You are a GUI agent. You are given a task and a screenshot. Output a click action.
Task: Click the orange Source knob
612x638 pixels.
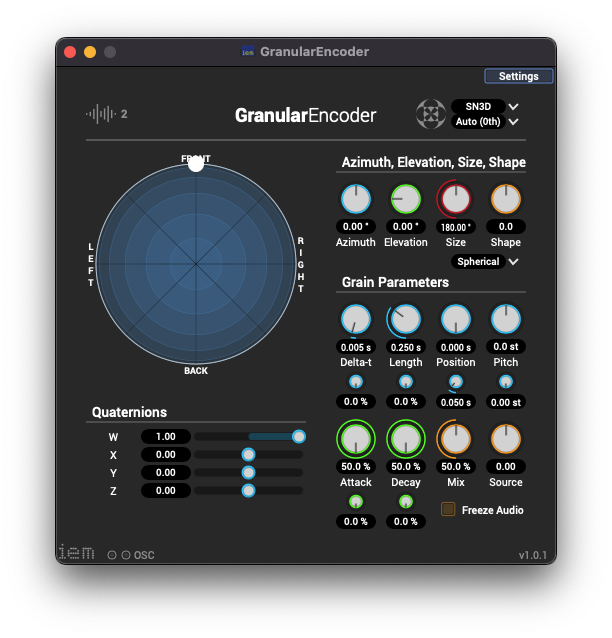tap(506, 439)
